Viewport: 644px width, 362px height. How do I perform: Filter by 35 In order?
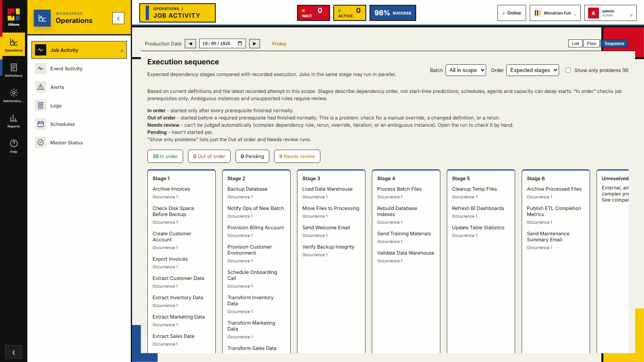pos(165,156)
